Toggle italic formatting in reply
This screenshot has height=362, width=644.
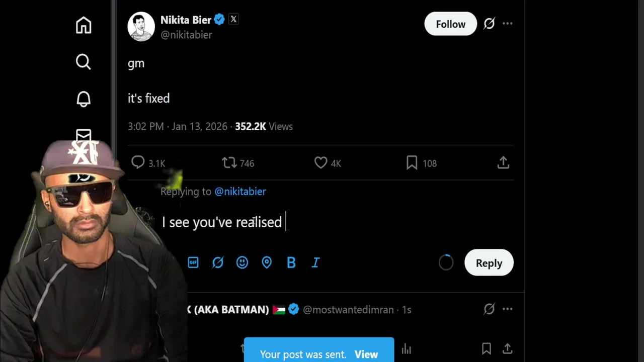click(x=315, y=262)
